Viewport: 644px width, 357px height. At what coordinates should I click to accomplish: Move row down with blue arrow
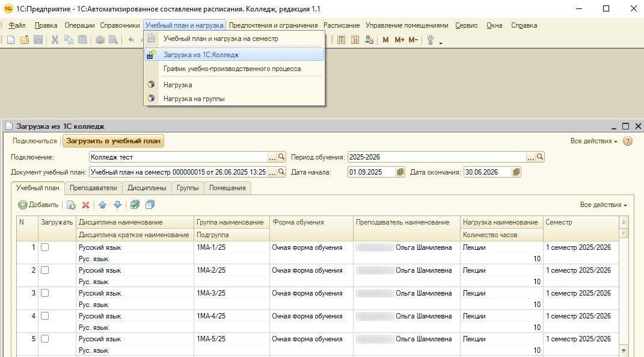117,205
